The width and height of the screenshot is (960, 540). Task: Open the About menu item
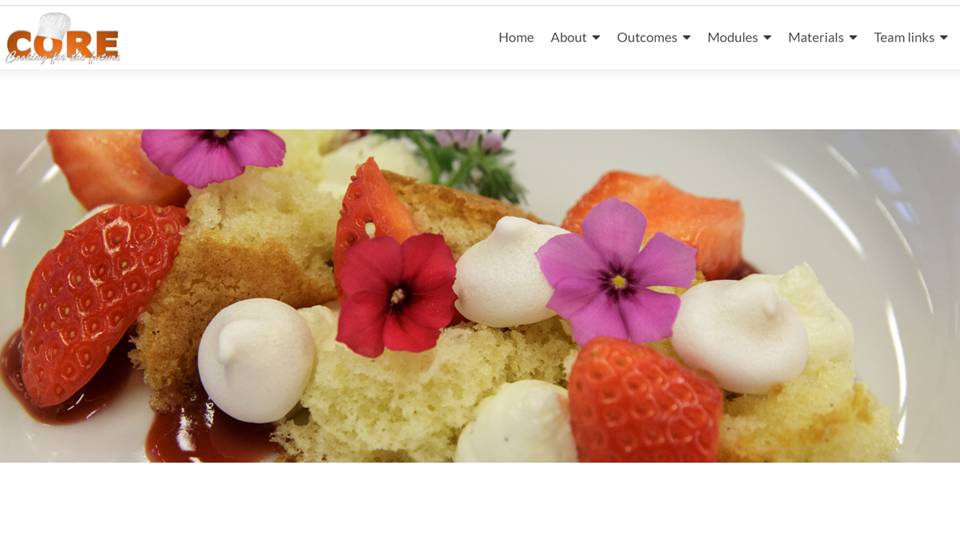coord(568,37)
